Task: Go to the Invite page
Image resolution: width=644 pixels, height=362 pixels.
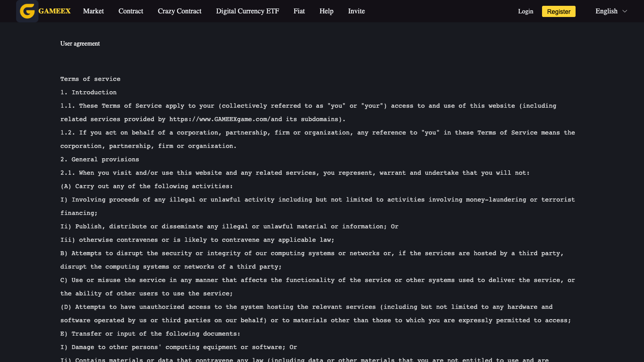Action: click(356, 11)
